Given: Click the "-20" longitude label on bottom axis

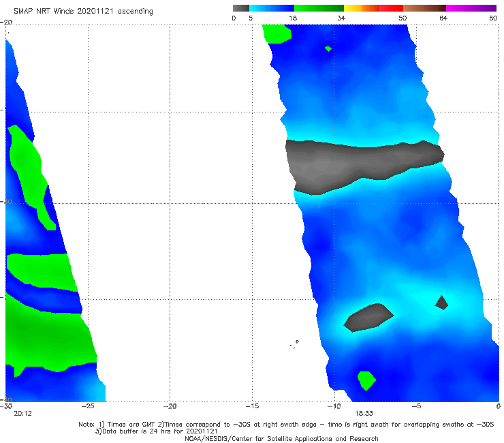Looking at the screenshot, I should (170, 406).
